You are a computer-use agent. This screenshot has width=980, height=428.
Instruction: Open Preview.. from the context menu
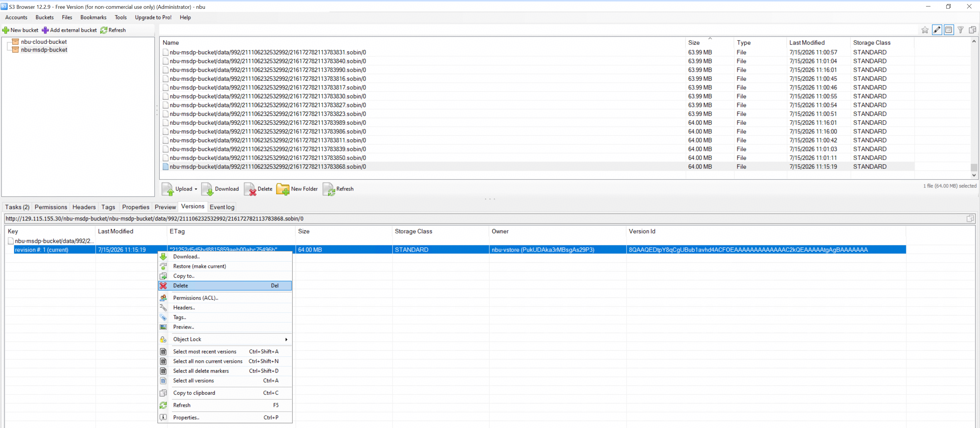point(225,327)
